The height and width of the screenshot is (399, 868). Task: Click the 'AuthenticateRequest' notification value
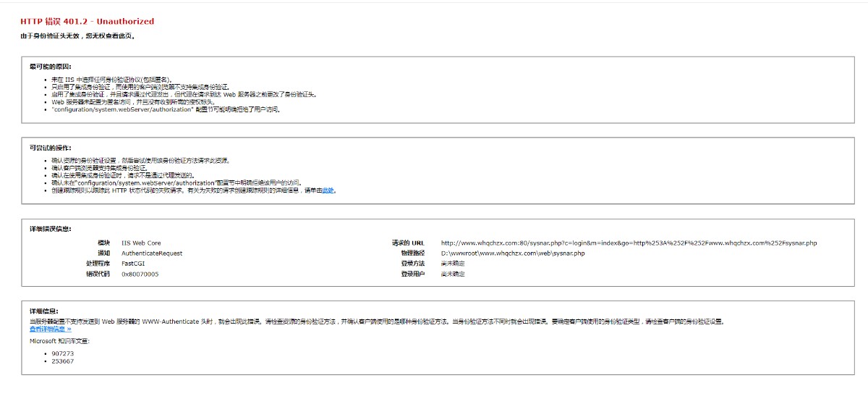tap(152, 253)
